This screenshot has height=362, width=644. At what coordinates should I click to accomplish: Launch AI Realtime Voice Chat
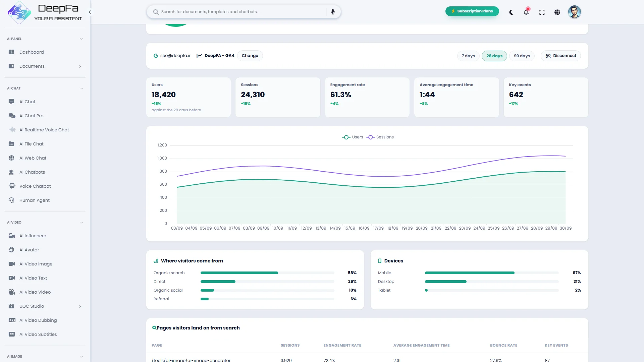coord(45,130)
